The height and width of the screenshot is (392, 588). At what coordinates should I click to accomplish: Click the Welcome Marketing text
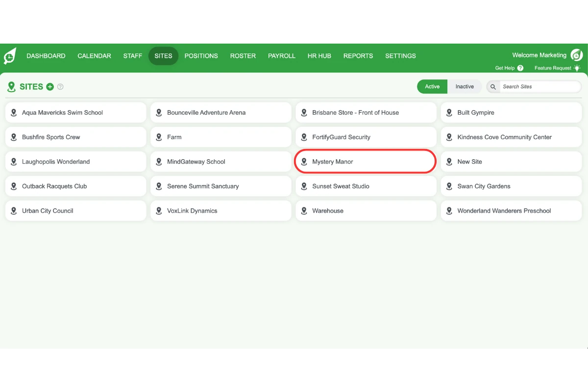539,55
